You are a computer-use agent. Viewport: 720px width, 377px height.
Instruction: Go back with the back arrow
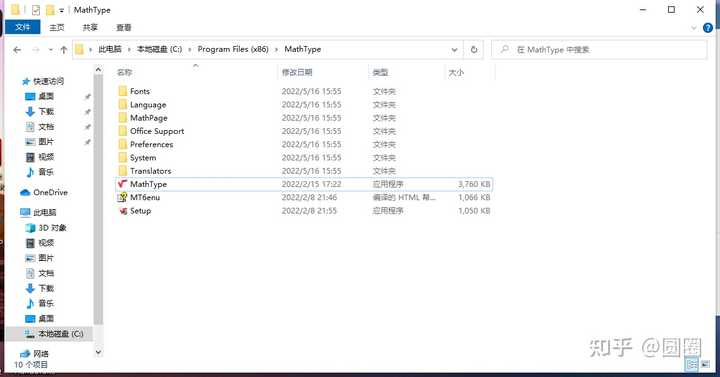coord(17,50)
